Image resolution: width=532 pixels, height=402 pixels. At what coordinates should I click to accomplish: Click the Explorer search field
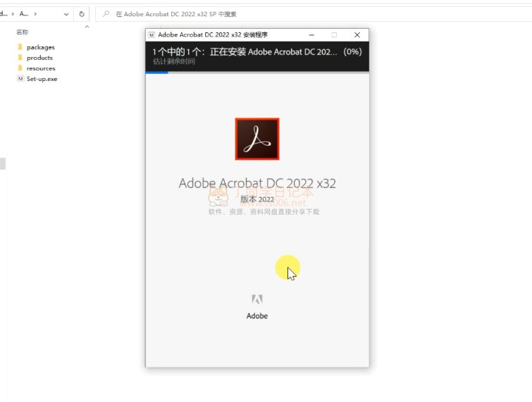tap(314, 14)
